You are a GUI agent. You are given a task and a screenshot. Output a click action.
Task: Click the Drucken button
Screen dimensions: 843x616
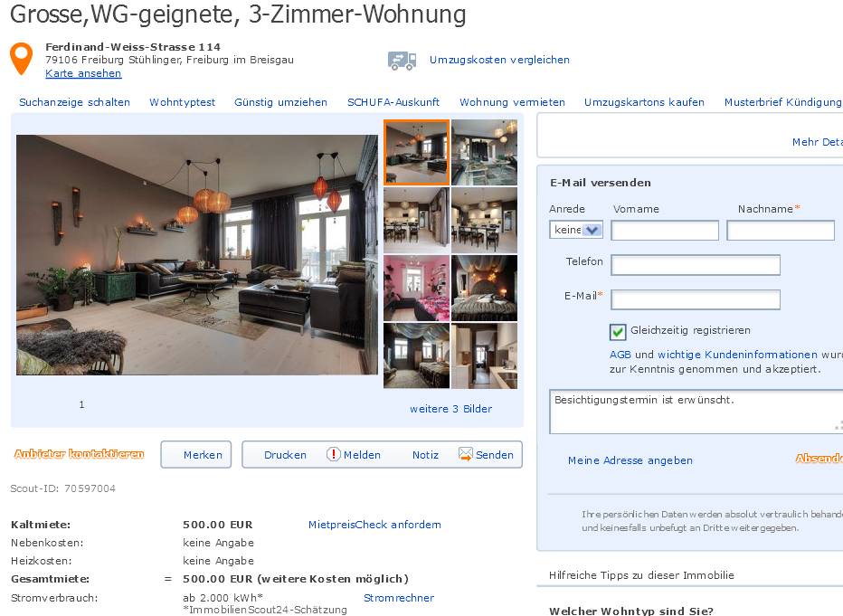pos(285,455)
